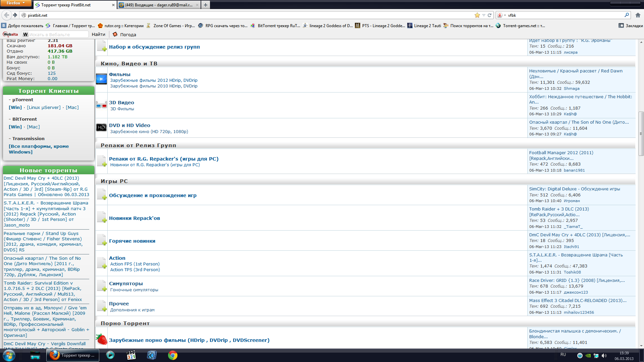Click the Firefox home button

638,15
